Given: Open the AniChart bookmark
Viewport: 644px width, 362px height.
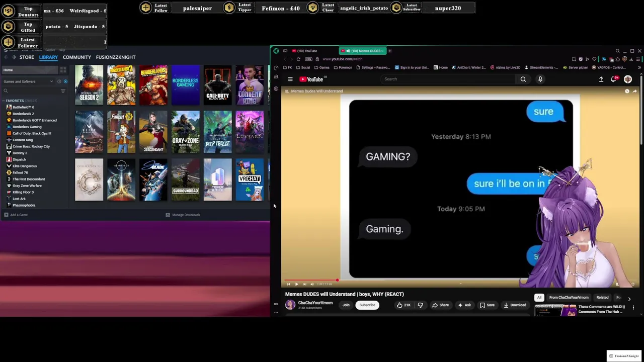Looking at the screenshot, I should point(469,67).
